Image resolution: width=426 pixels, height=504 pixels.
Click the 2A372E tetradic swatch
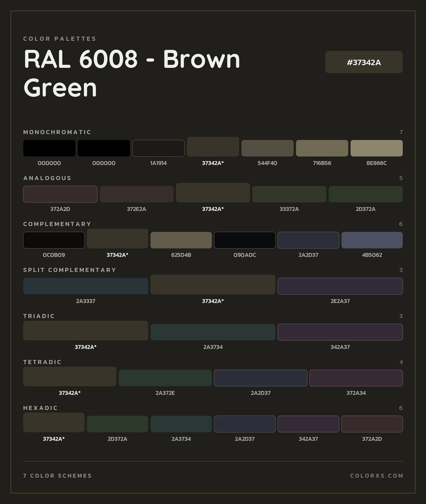point(165,378)
